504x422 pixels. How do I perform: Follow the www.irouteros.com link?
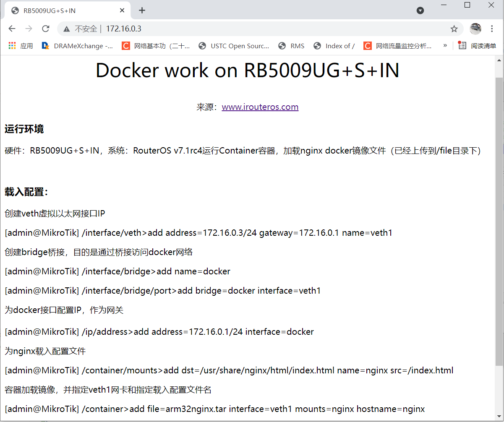[260, 107]
